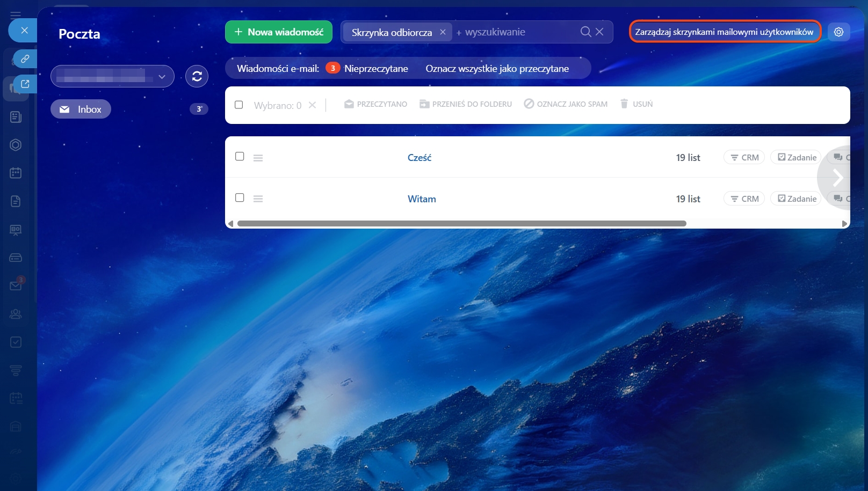Click the Wiadomości e-mail label
868x491 pixels.
pos(278,68)
